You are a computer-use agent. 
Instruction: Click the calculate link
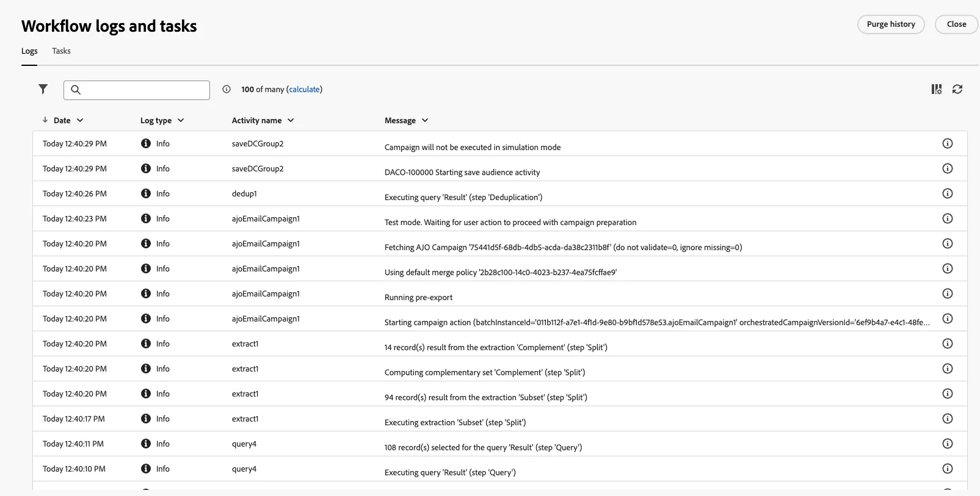[305, 89]
